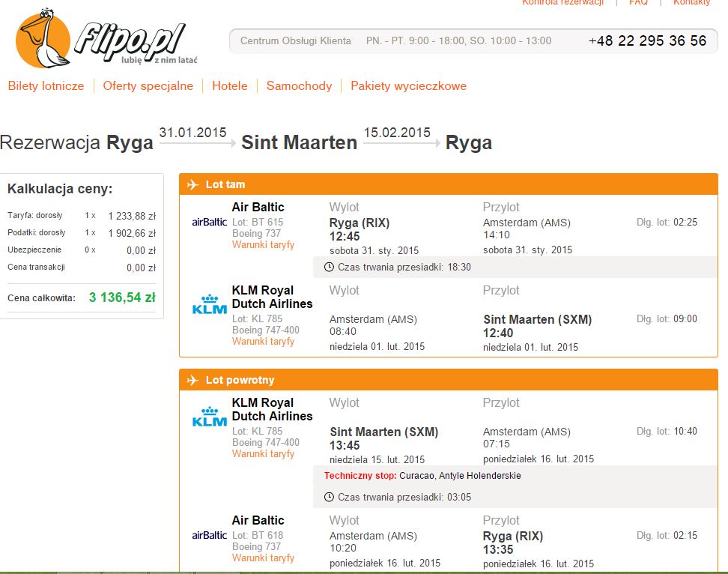The image size is (728, 574).
Task: Open Warunki taryfy for flight BT 618
Action: 263,558
